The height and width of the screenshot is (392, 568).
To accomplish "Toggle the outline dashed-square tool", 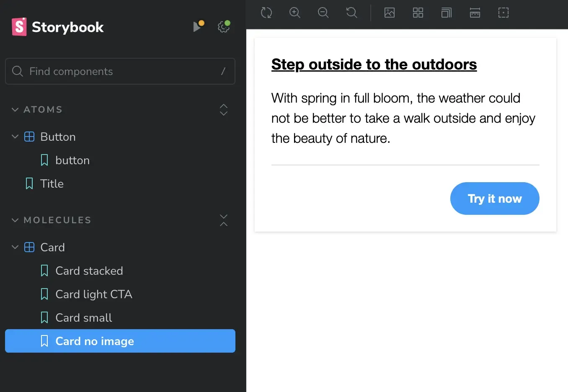I will point(503,13).
